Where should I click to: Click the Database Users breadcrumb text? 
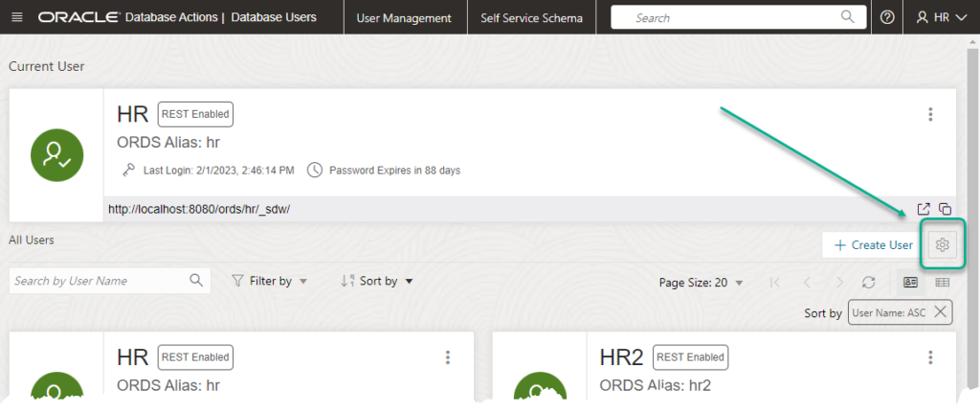pos(274,17)
